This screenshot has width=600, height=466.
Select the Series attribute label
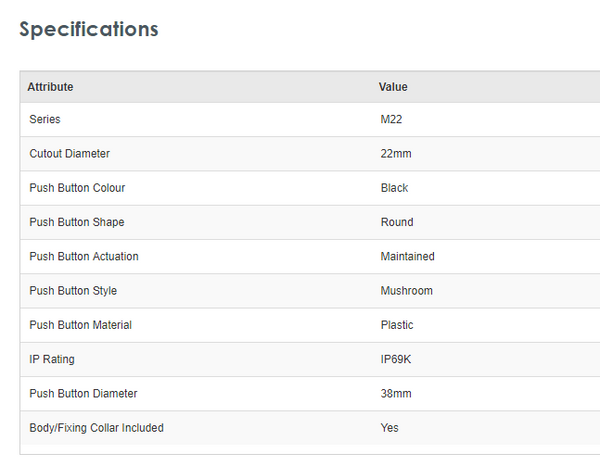tap(45, 120)
